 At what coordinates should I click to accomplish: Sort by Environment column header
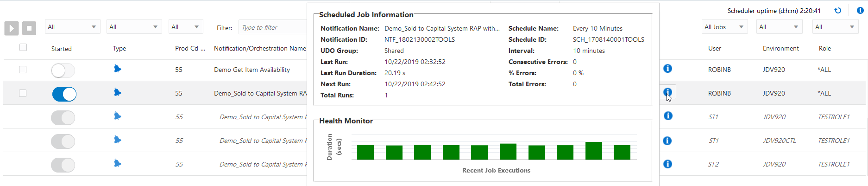tap(780, 48)
